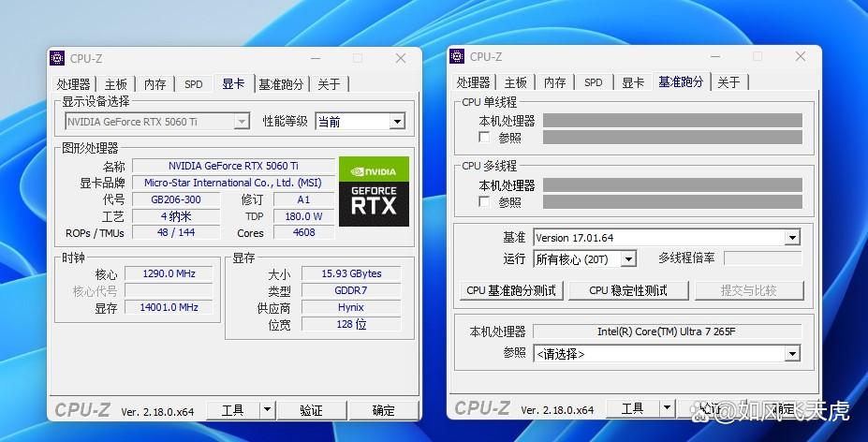Open SPD tab in left CPU-Z window
The width and height of the screenshot is (868, 442).
[x=194, y=84]
